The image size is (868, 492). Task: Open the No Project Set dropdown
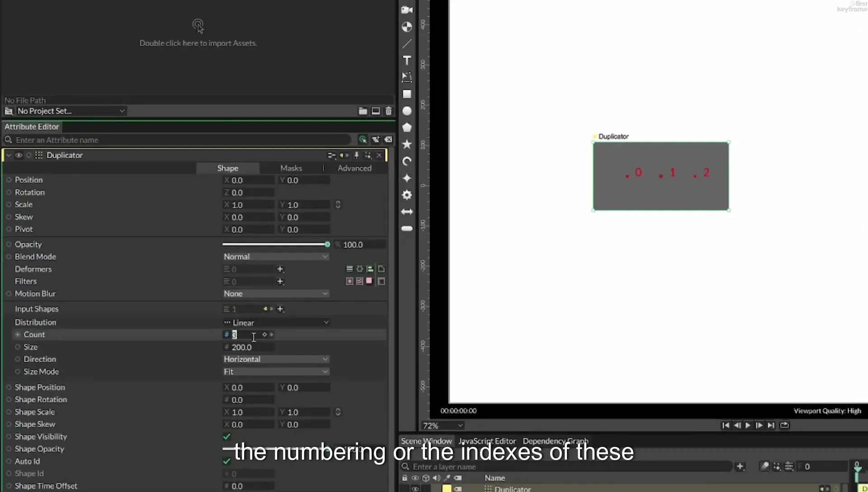[71, 111]
